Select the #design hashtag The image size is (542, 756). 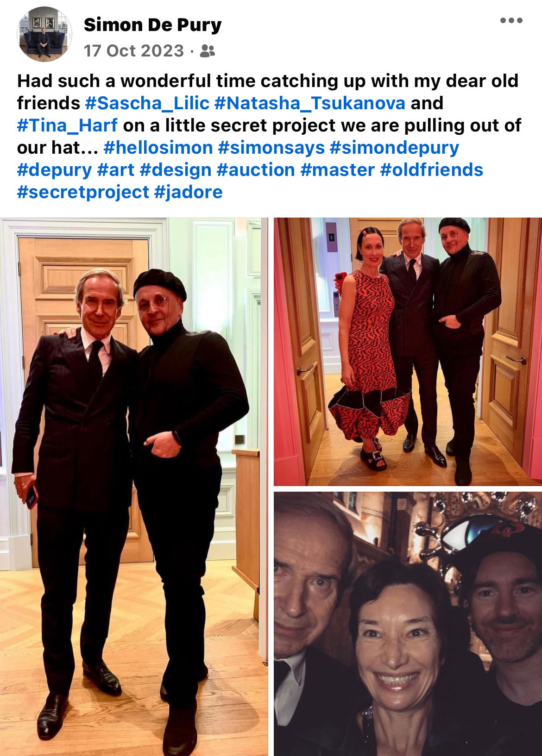pos(176,169)
